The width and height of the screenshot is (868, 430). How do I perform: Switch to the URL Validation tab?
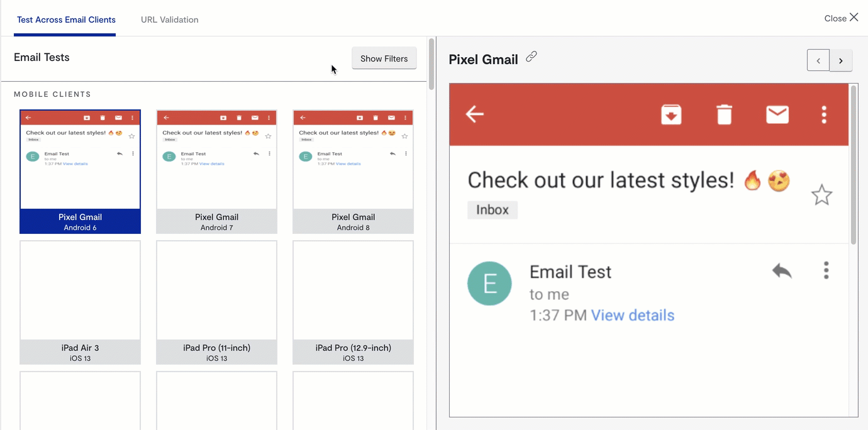tap(169, 19)
